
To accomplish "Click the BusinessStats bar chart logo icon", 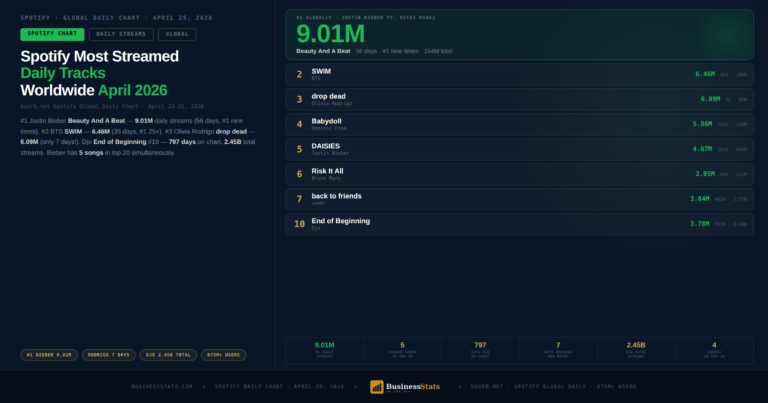I will [376, 387].
